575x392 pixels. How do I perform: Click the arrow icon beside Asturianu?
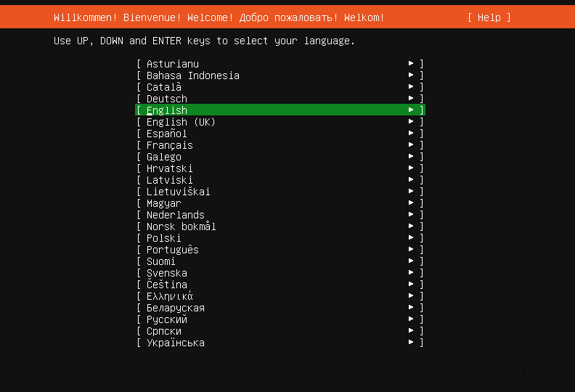[411, 63]
